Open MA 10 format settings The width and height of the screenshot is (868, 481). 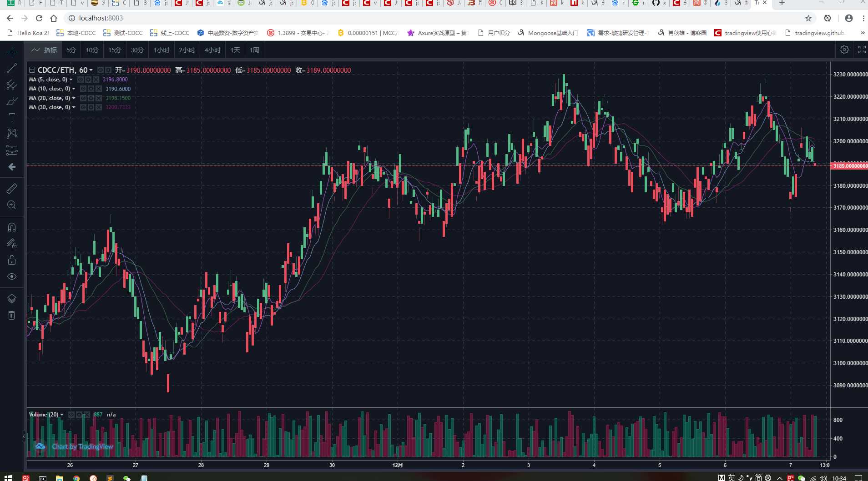[91, 89]
